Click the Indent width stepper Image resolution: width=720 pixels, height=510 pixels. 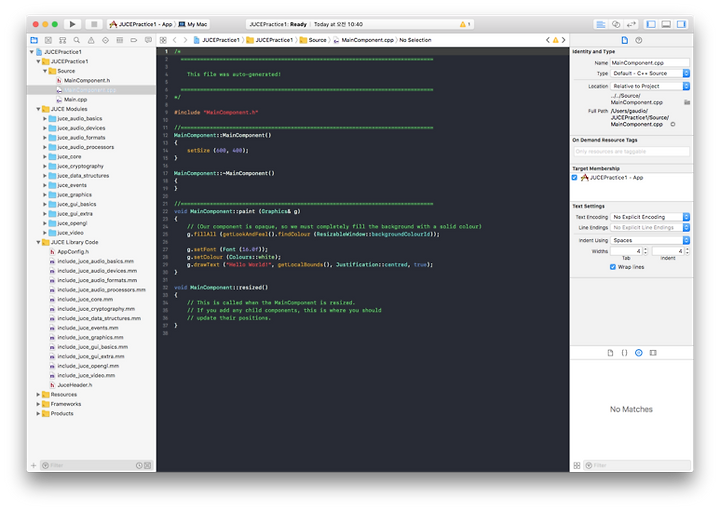click(x=687, y=251)
